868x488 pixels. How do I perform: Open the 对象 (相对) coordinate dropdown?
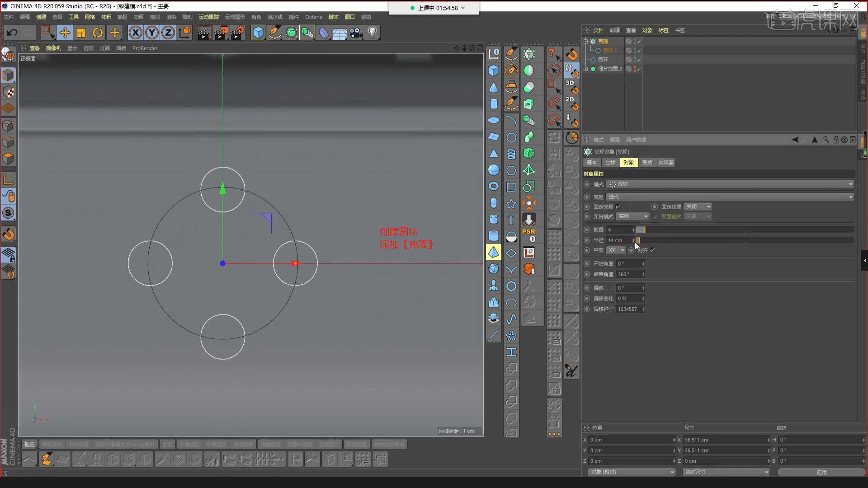632,472
